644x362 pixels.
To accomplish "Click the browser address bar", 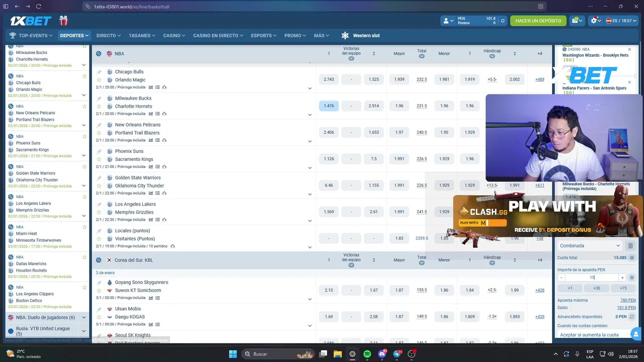I will click(314, 7).
